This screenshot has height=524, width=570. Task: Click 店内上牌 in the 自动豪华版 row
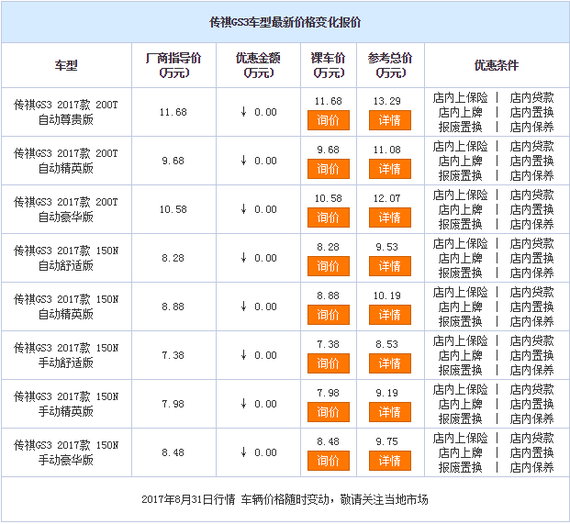click(x=460, y=210)
